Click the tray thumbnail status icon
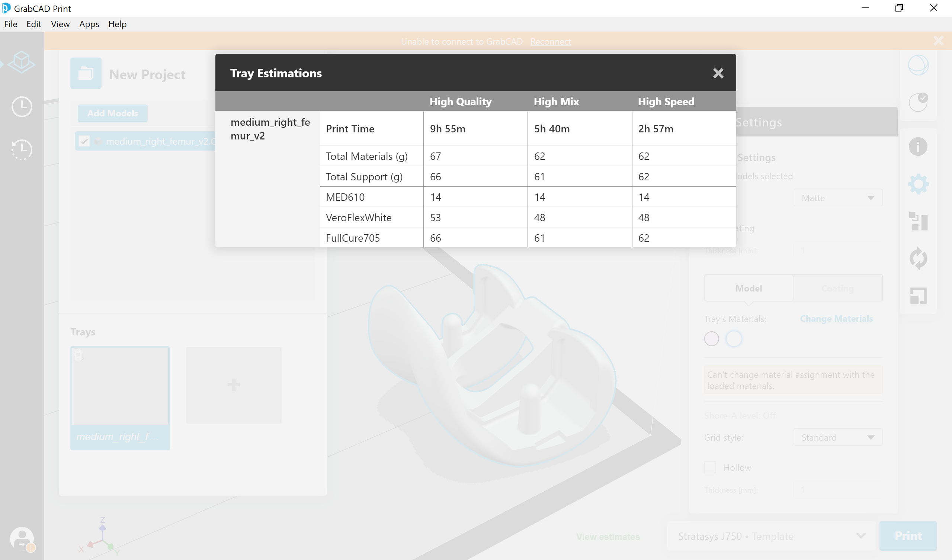 [78, 355]
